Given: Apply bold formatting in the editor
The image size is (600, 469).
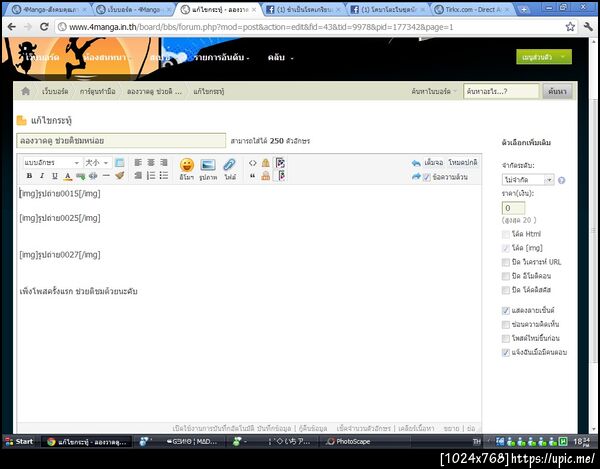Looking at the screenshot, I should click(29, 176).
